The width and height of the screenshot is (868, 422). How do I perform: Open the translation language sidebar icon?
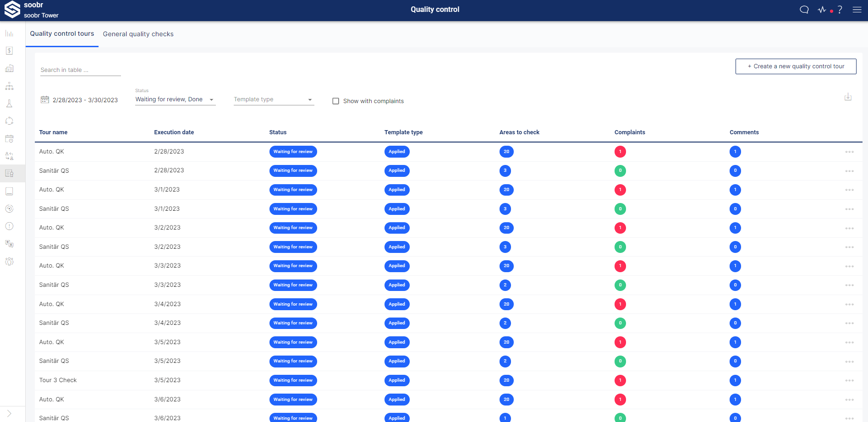(9, 244)
